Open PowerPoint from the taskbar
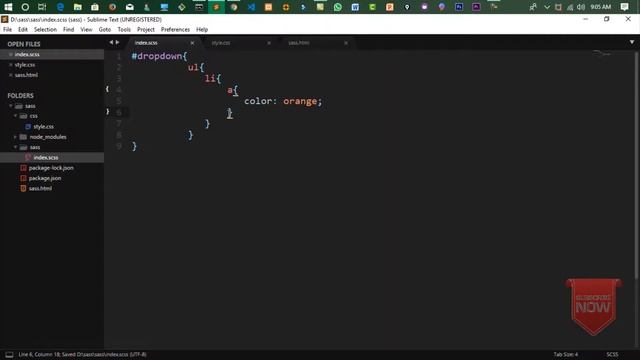 (x=390, y=7)
